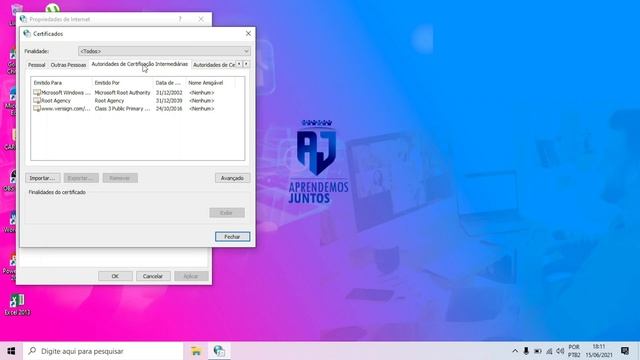Screen dimensions: 640x360
Task: Click Fechar to close Certificados dialog
Action: (232, 237)
